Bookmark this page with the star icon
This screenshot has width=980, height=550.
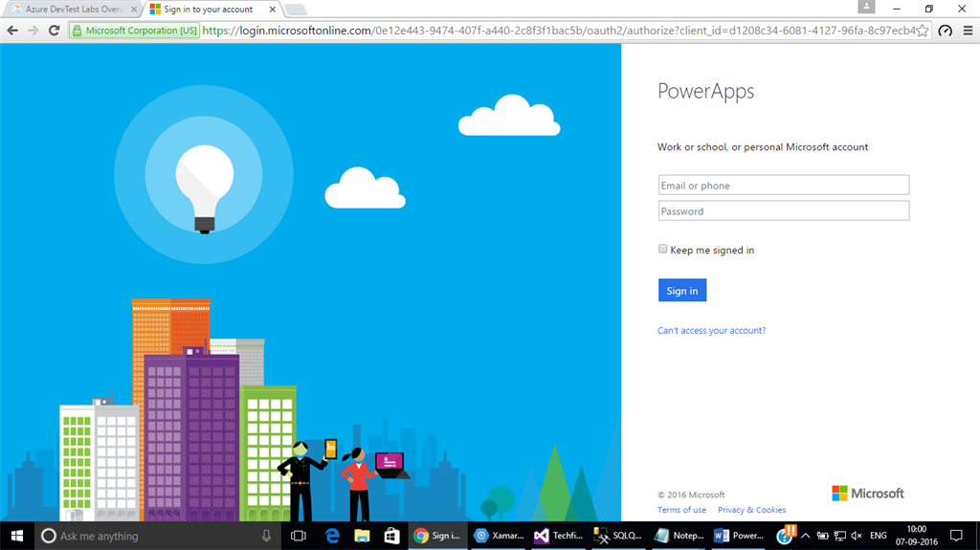(923, 31)
